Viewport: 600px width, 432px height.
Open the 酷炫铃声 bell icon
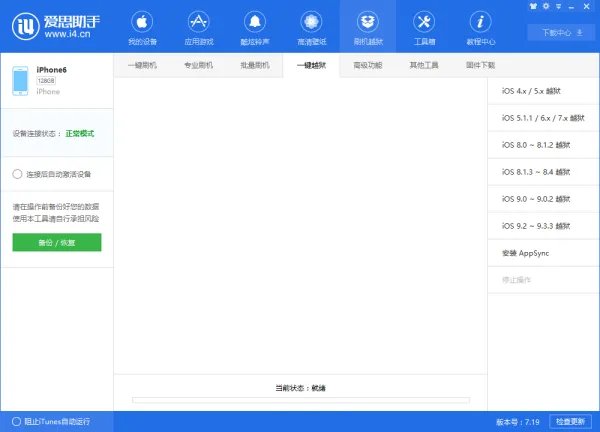point(254,28)
